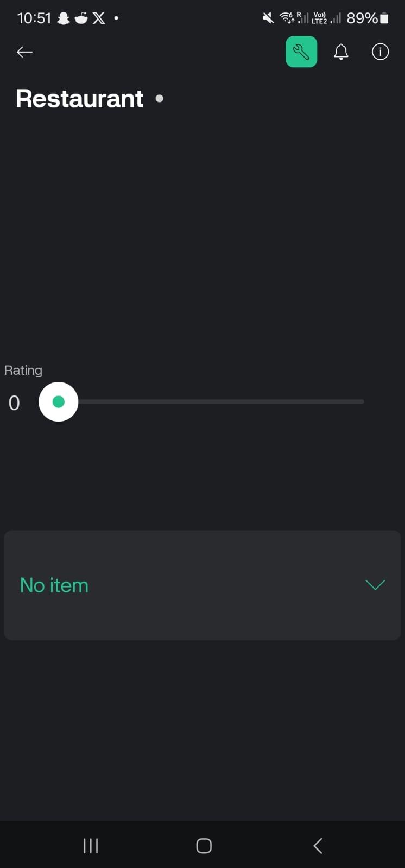
Task: Open recent apps from navigation bar
Action: coord(90,845)
